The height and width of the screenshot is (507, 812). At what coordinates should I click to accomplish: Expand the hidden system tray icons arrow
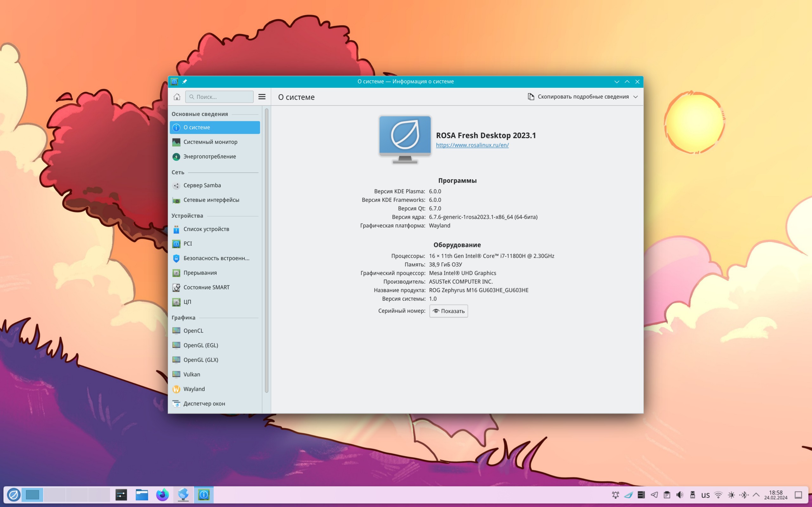click(756, 495)
